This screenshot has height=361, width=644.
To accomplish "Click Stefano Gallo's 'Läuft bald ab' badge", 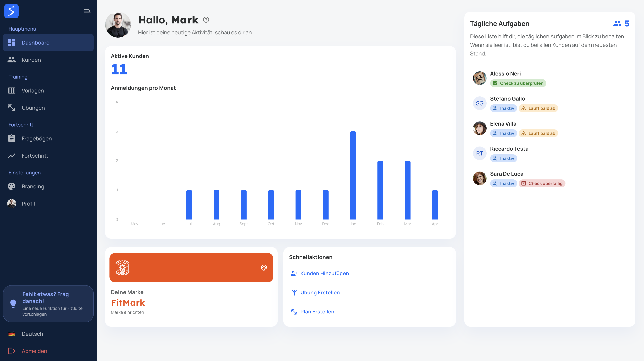I will pyautogui.click(x=538, y=108).
